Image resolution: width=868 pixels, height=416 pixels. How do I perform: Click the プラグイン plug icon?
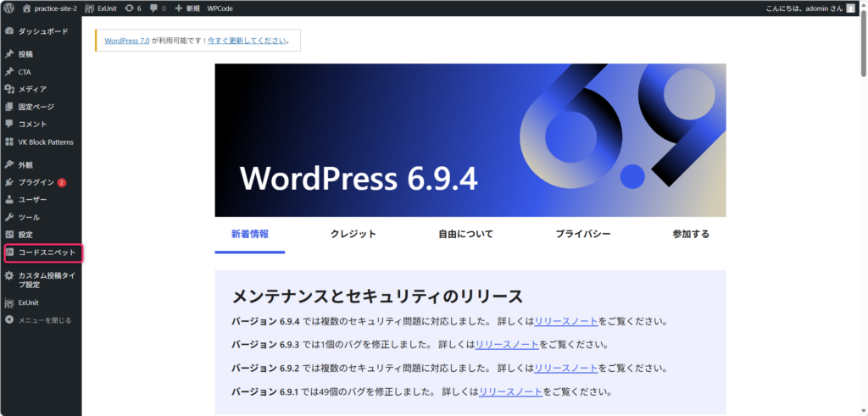coord(8,182)
